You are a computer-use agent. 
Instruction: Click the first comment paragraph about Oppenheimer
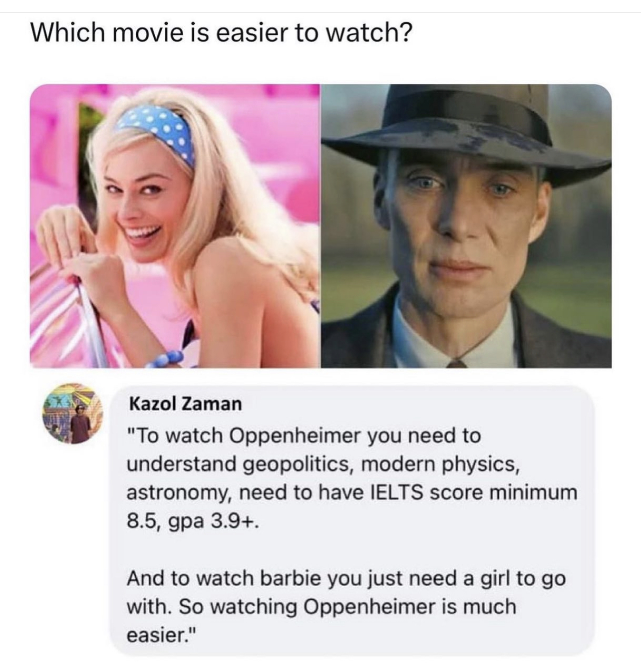point(351,478)
